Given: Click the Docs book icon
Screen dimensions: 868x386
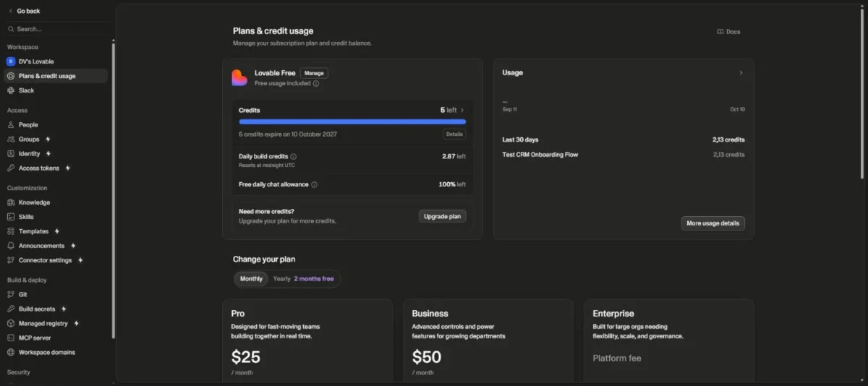Looking at the screenshot, I should (x=720, y=32).
